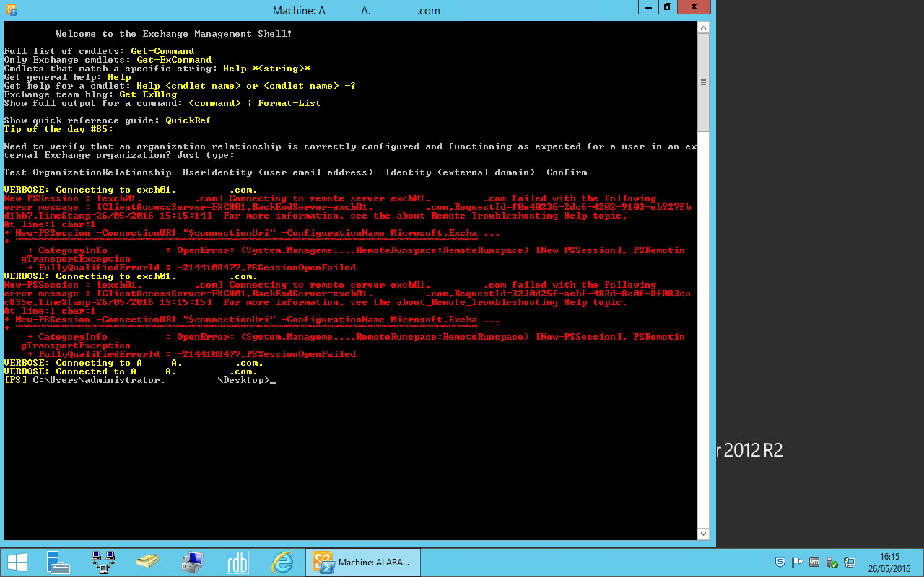
Task: Click the remote display tray icon
Action: (x=850, y=562)
